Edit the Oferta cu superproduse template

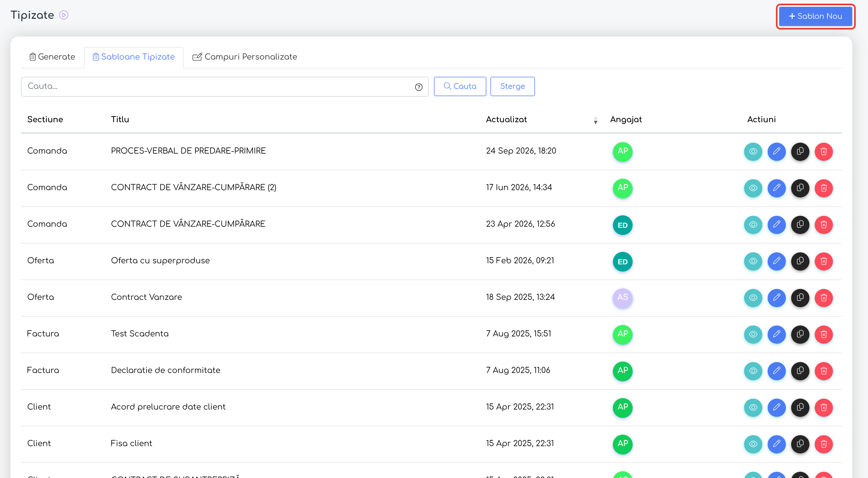(x=776, y=261)
